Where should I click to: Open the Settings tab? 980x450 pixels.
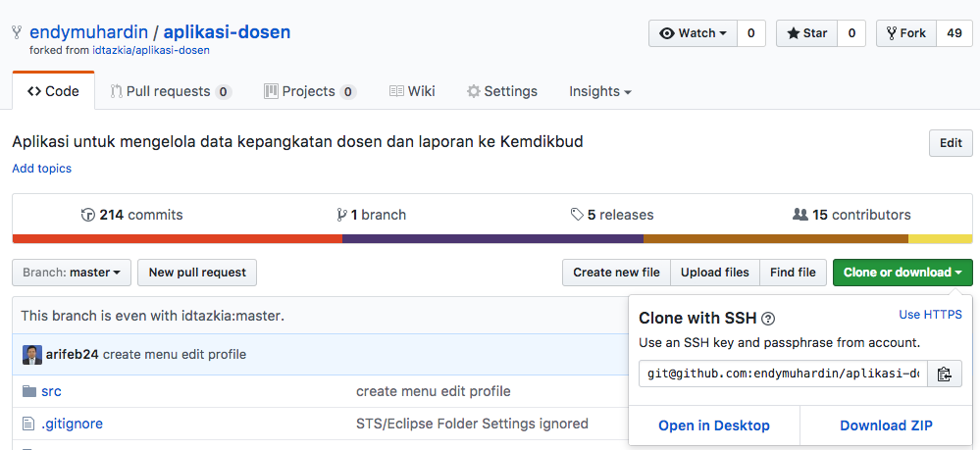tap(502, 91)
